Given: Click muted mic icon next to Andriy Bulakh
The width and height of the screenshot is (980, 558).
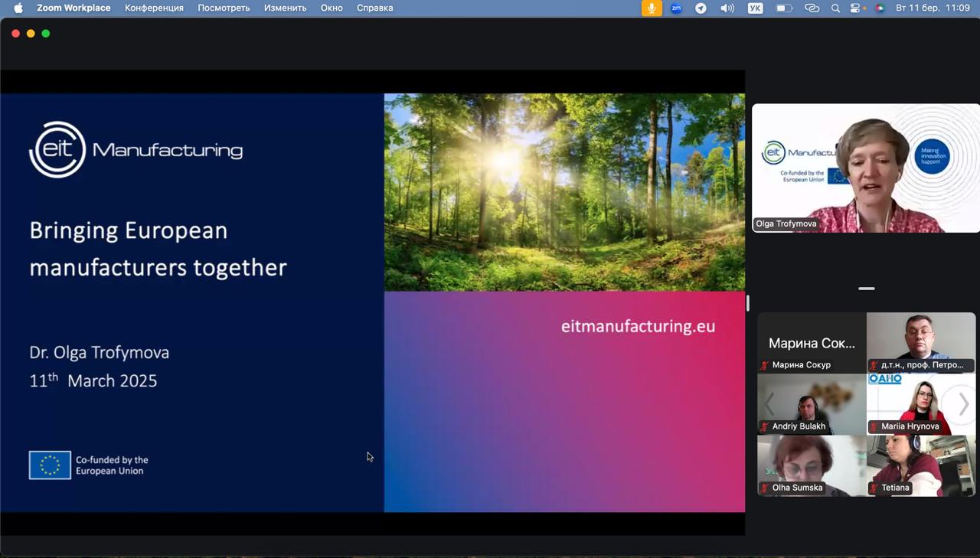Looking at the screenshot, I should [764, 426].
